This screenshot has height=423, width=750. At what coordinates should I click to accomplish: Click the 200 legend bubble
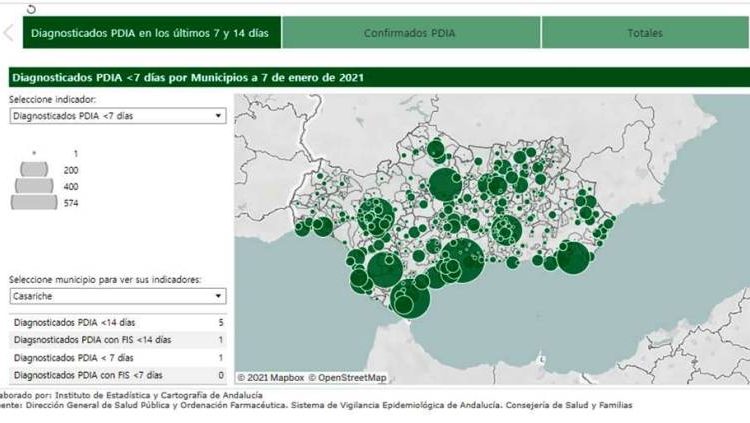click(x=34, y=170)
